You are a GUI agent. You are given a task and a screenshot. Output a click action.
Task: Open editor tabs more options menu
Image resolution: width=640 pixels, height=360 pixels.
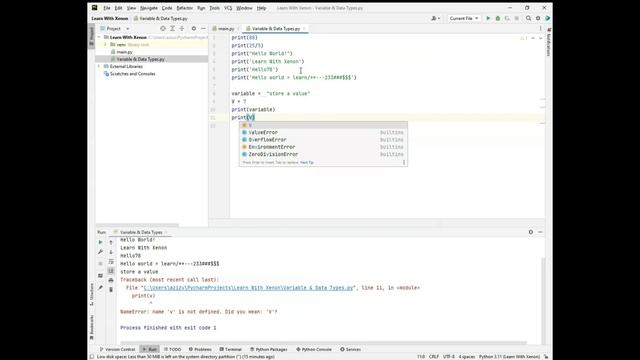[540, 29]
